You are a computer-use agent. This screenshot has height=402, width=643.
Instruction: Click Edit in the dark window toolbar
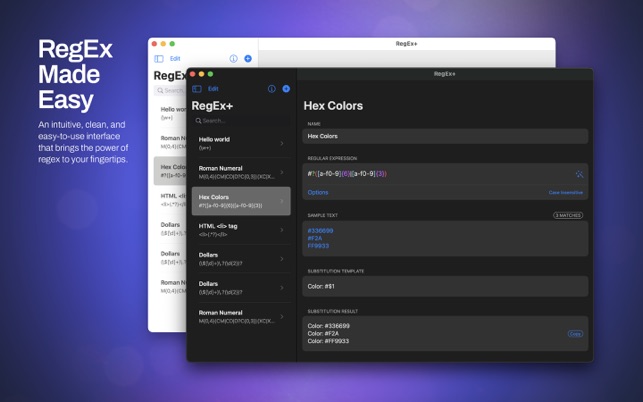pyautogui.click(x=213, y=89)
